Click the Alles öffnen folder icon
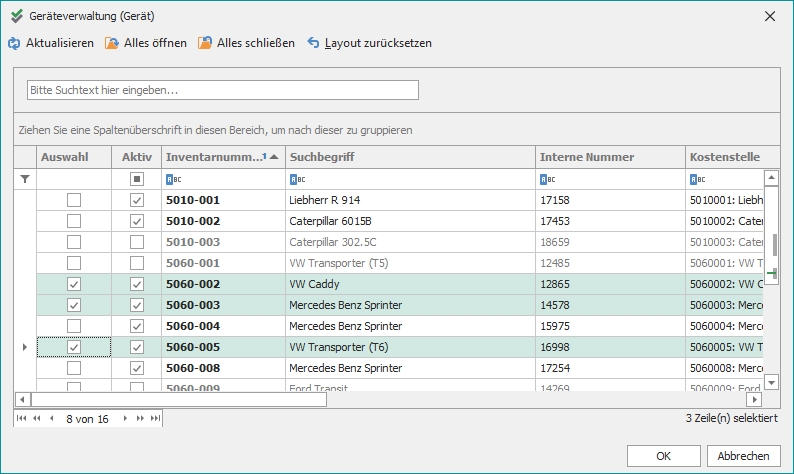The width and height of the screenshot is (794, 474). [x=111, y=43]
